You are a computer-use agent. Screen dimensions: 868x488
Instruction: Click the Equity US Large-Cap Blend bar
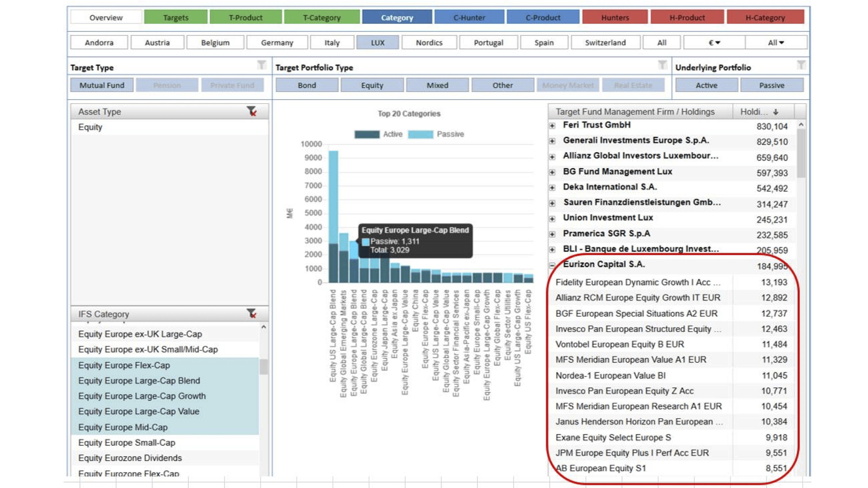tap(333, 216)
